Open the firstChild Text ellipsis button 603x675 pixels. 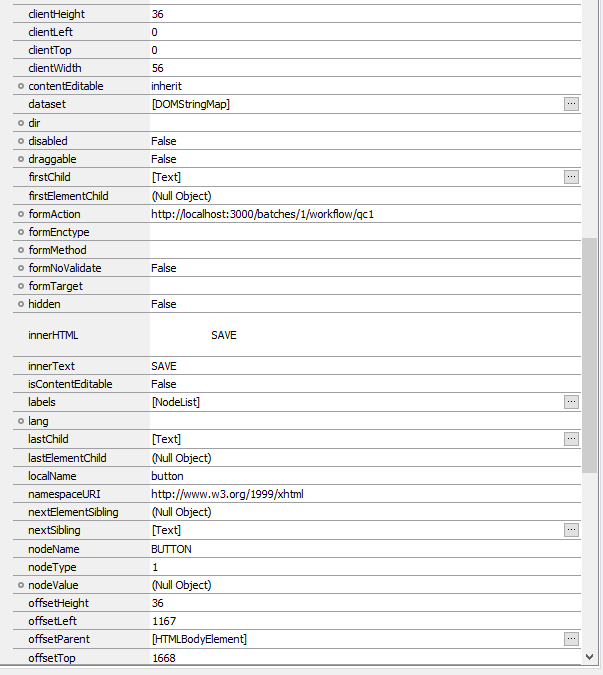coord(571,177)
